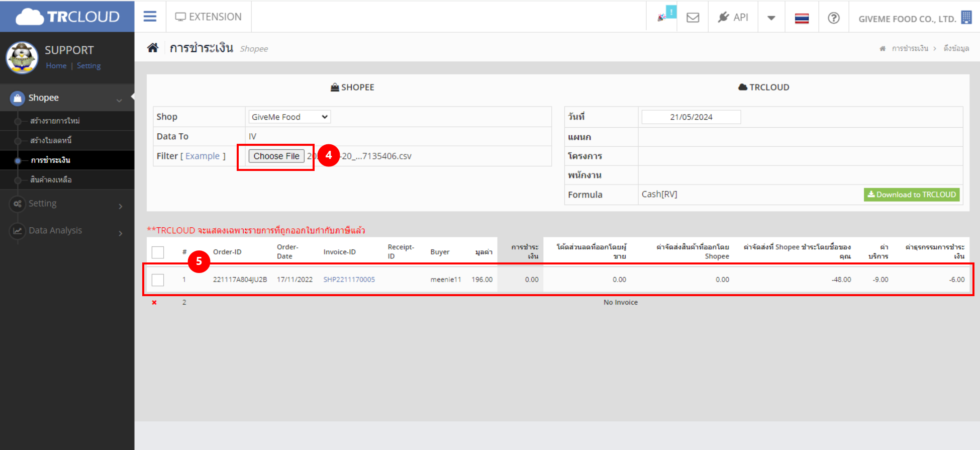Viewport: 980px width, 450px height.
Task: Click the TRCLOUD logo
Action: (x=67, y=17)
